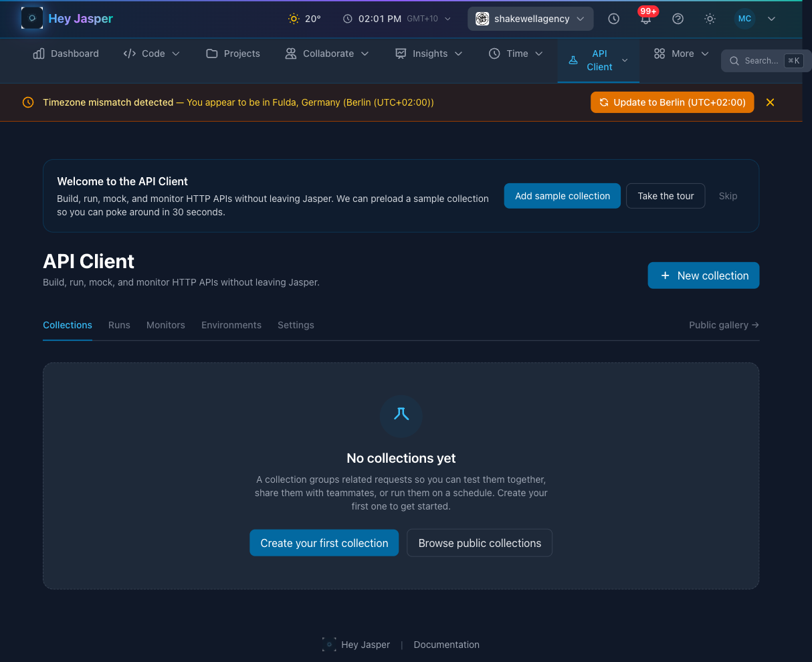
Task: Go to the Dashboard nav item
Action: (66, 53)
